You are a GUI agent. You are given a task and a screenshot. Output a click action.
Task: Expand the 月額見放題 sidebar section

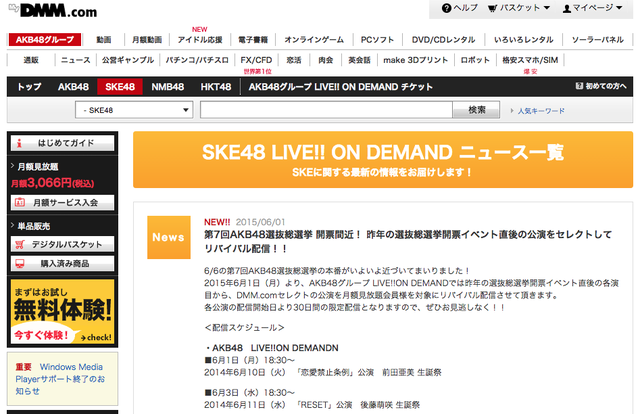(x=35, y=166)
